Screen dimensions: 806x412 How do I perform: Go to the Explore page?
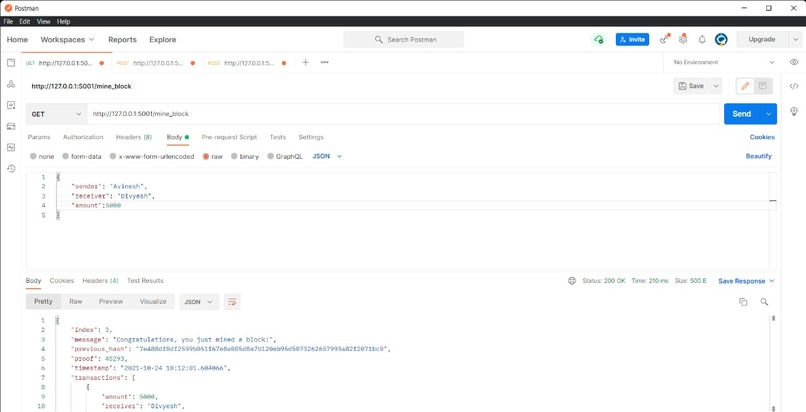click(x=162, y=40)
